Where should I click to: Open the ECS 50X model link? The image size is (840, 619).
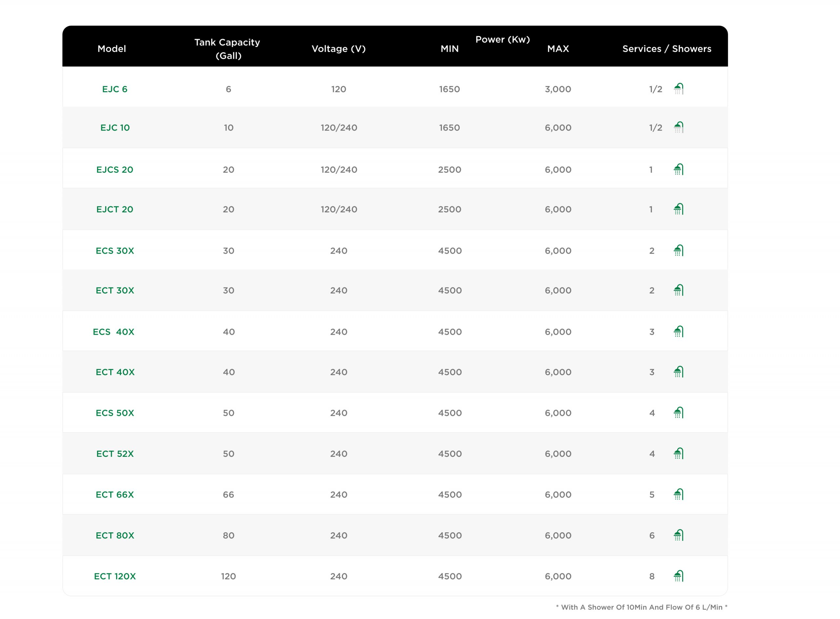click(x=115, y=413)
